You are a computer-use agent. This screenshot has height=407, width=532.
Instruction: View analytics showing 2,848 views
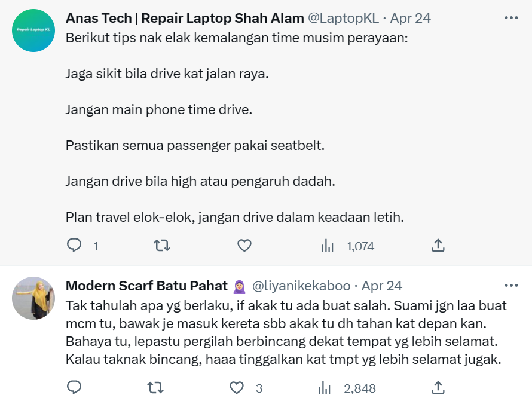tap(325, 388)
